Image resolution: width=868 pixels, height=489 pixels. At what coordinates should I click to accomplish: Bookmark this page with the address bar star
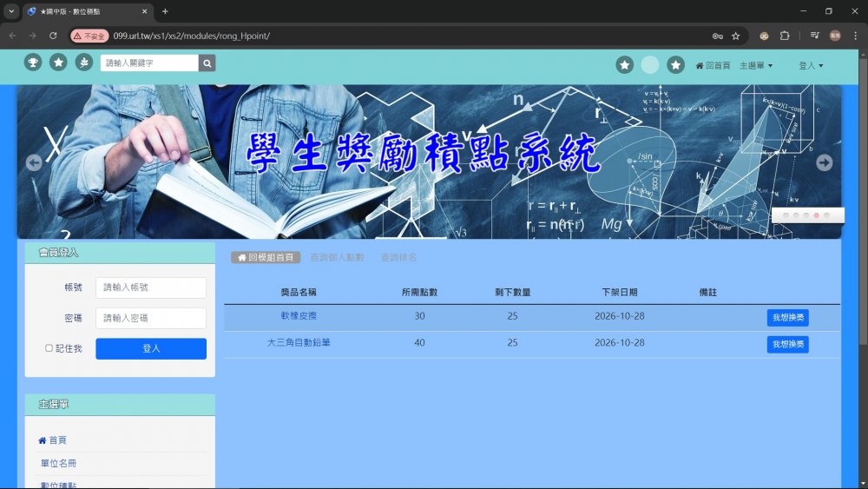tap(736, 36)
